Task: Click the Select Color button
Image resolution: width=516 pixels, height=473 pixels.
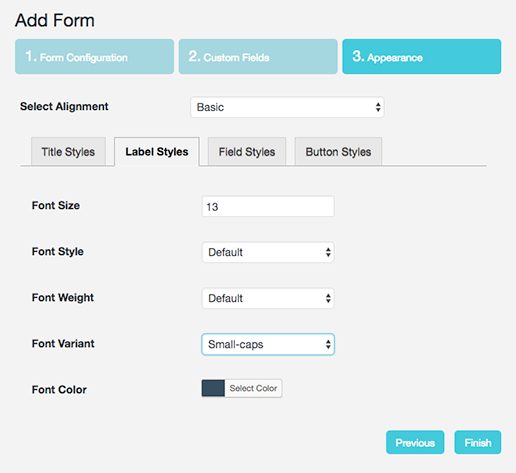Action: (253, 388)
